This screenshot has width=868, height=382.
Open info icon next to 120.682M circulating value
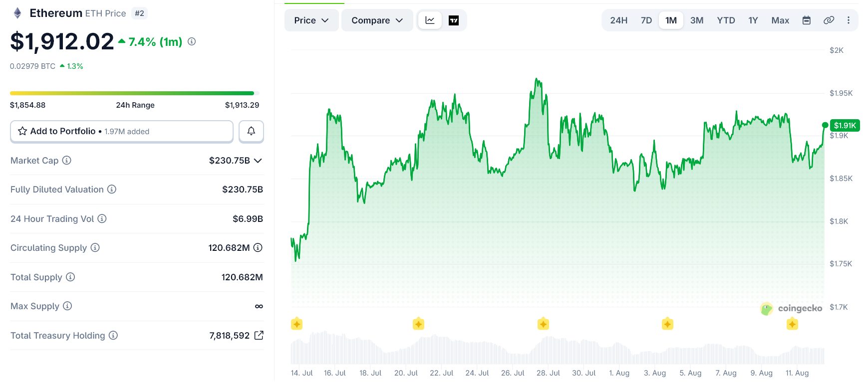click(x=258, y=247)
